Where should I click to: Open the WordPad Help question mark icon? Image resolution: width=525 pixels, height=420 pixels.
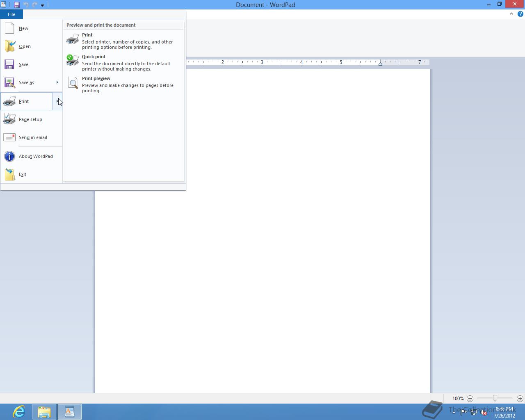coord(520,14)
